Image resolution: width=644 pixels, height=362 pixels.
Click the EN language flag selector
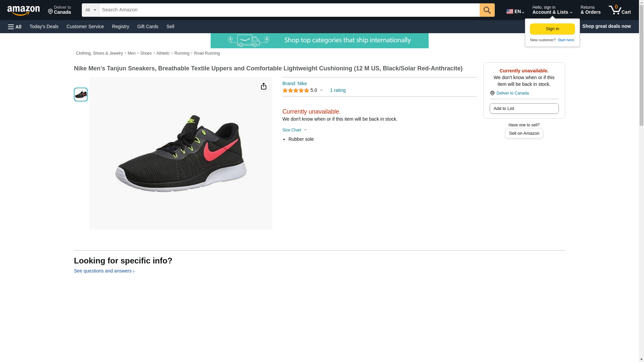(x=515, y=11)
